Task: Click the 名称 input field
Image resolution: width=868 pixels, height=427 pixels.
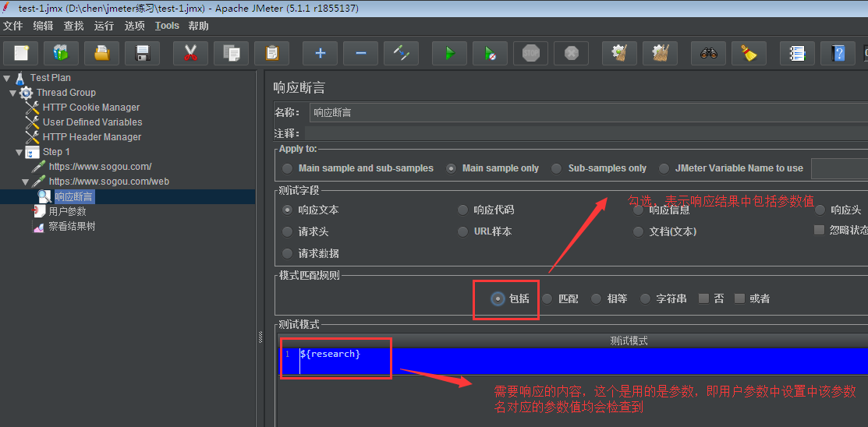Action: pyautogui.click(x=589, y=113)
